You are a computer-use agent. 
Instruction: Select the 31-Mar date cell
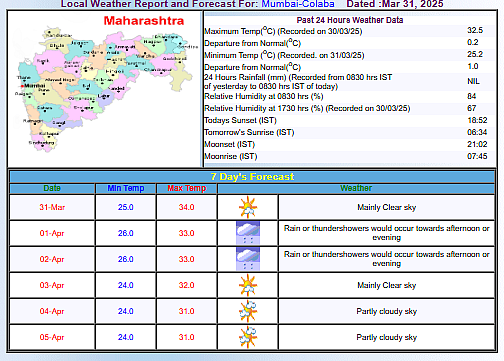coord(52,207)
